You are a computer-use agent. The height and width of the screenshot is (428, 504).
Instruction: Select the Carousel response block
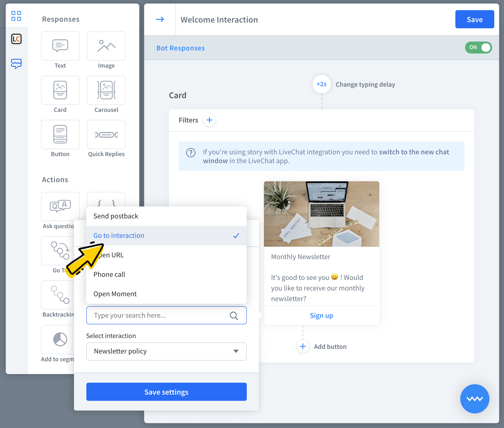point(106,90)
